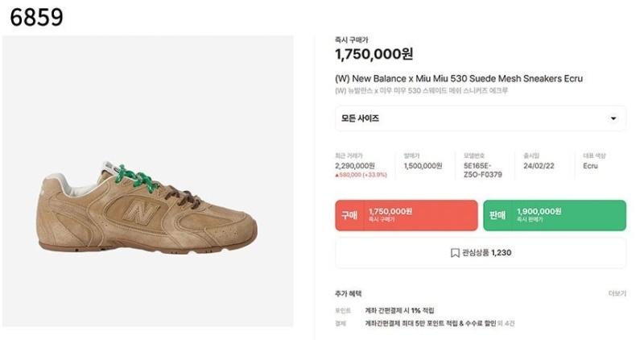This screenshot has width=644, height=340.
Task: Click the Korean product subtitle text
Action: (421, 91)
